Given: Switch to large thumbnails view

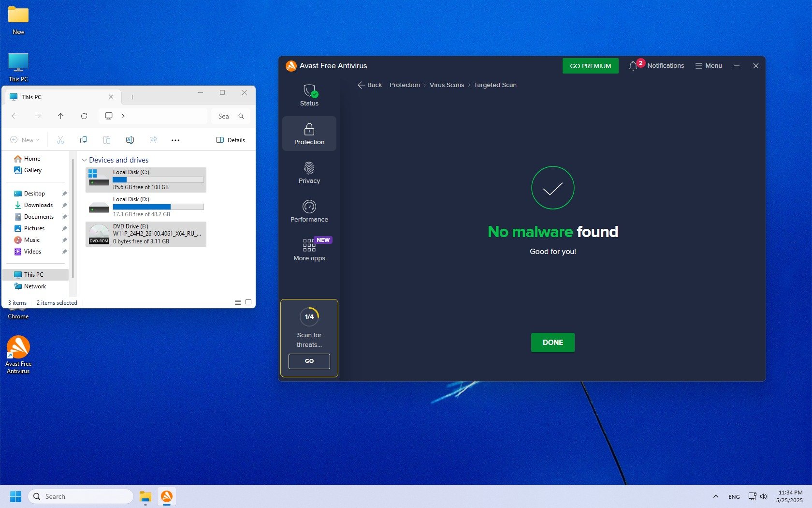Looking at the screenshot, I should pyautogui.click(x=248, y=302).
